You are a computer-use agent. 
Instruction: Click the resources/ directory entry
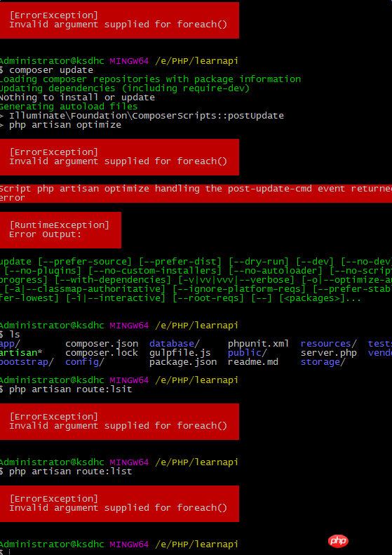point(329,344)
